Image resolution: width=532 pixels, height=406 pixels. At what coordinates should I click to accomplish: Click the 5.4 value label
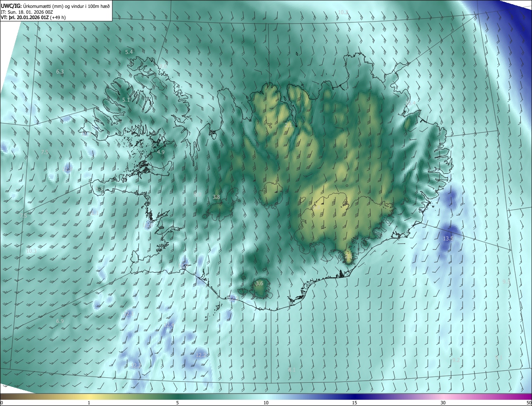pos(129,52)
